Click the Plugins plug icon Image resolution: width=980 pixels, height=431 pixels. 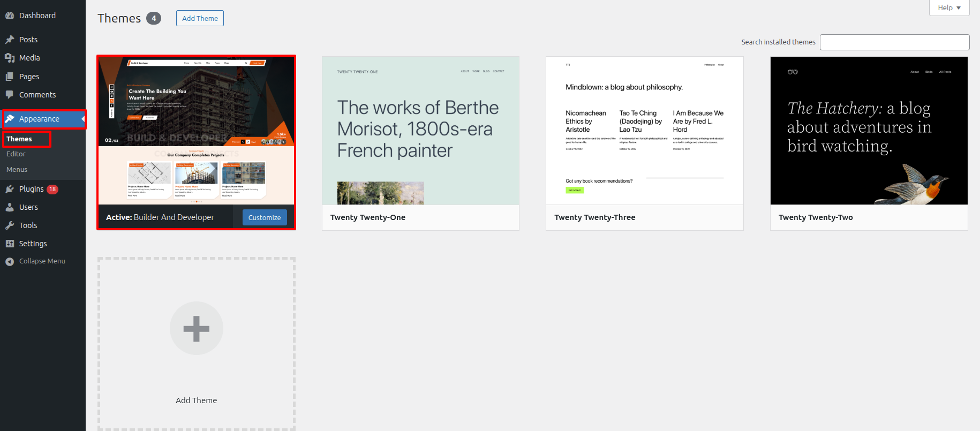(x=10, y=189)
